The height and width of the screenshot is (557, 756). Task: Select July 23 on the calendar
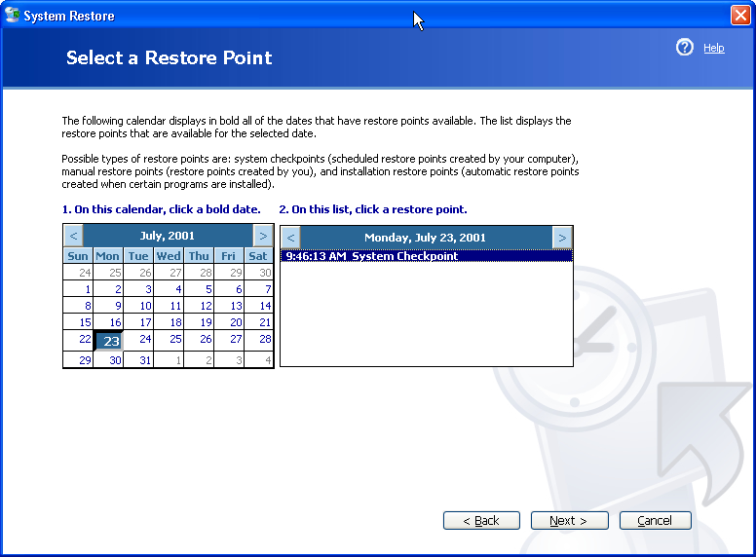pyautogui.click(x=109, y=341)
